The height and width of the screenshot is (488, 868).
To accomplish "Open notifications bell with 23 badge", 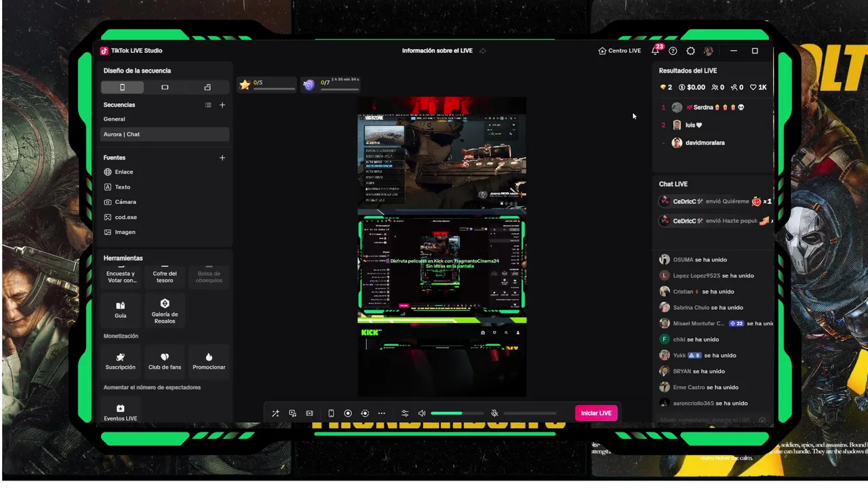I will 656,51.
